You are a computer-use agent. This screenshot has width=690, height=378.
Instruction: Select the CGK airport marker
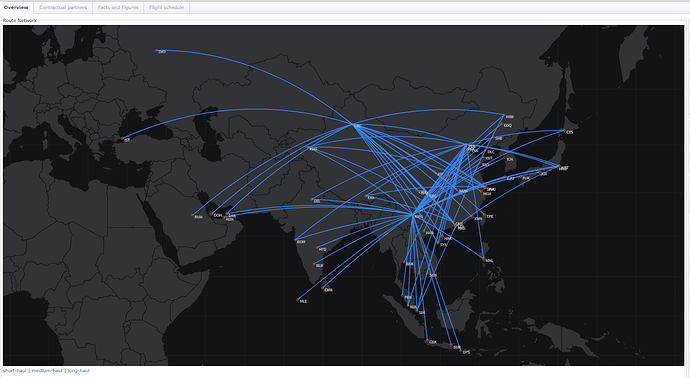pyautogui.click(x=427, y=340)
